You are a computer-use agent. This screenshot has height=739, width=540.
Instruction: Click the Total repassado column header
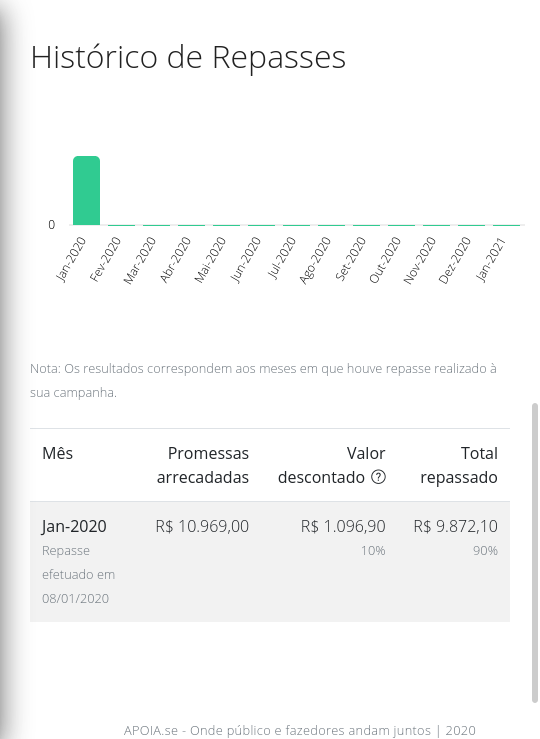tap(459, 465)
